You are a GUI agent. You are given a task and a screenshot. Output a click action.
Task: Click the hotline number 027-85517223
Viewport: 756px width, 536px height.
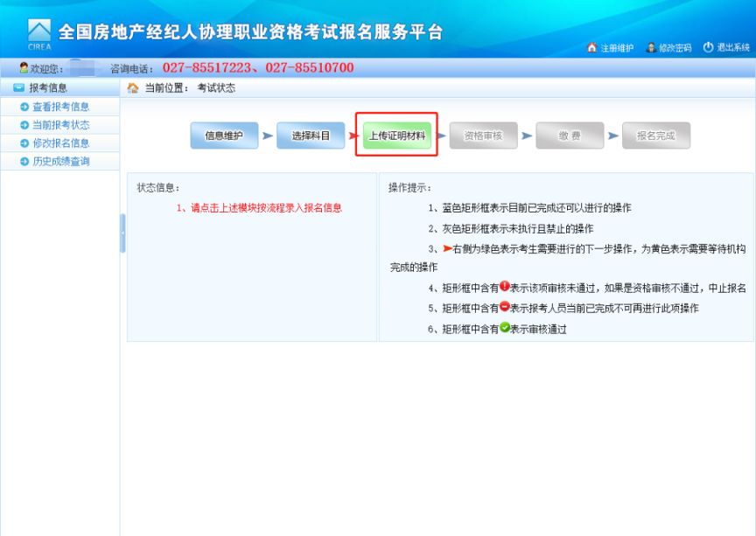(x=206, y=67)
